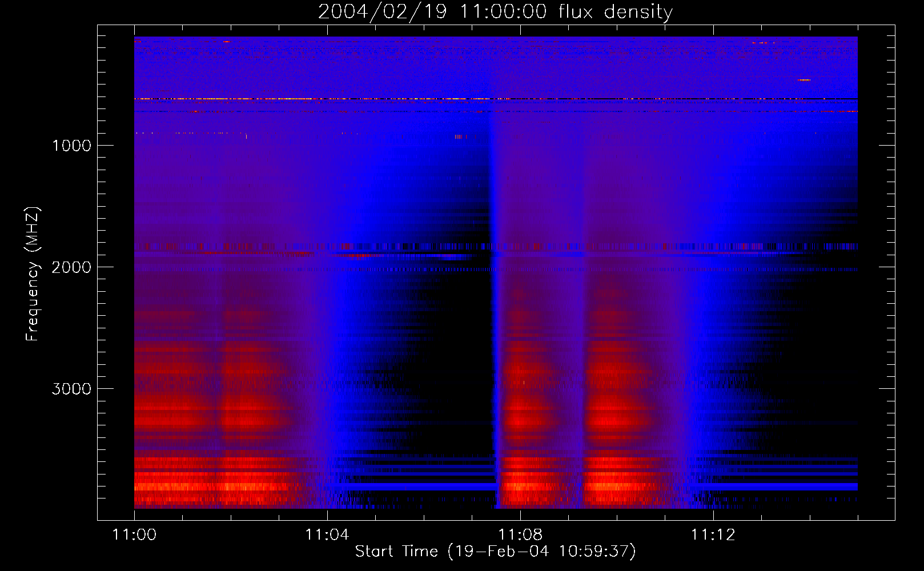The image size is (924, 571).
Task: Click the "3000" frequency tick label
Action: [71, 389]
